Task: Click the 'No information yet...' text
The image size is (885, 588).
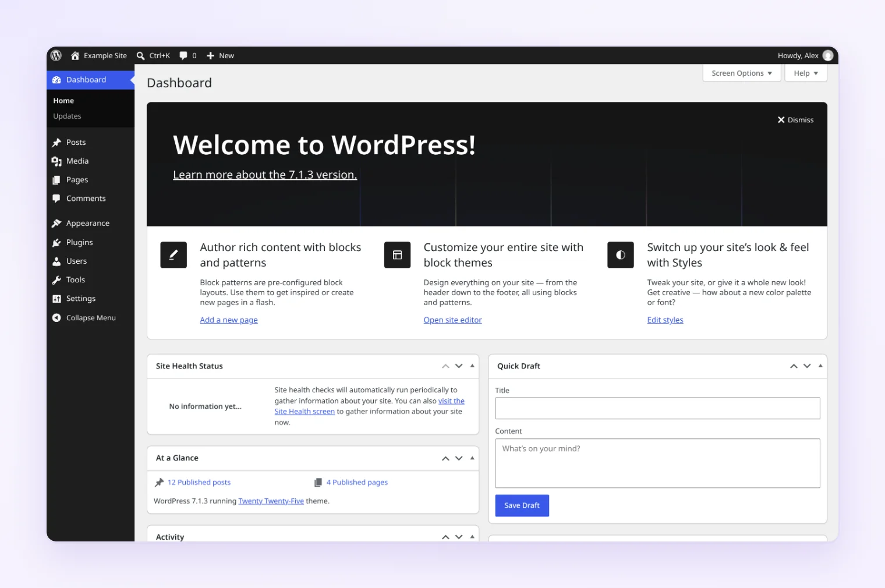Action: [205, 406]
